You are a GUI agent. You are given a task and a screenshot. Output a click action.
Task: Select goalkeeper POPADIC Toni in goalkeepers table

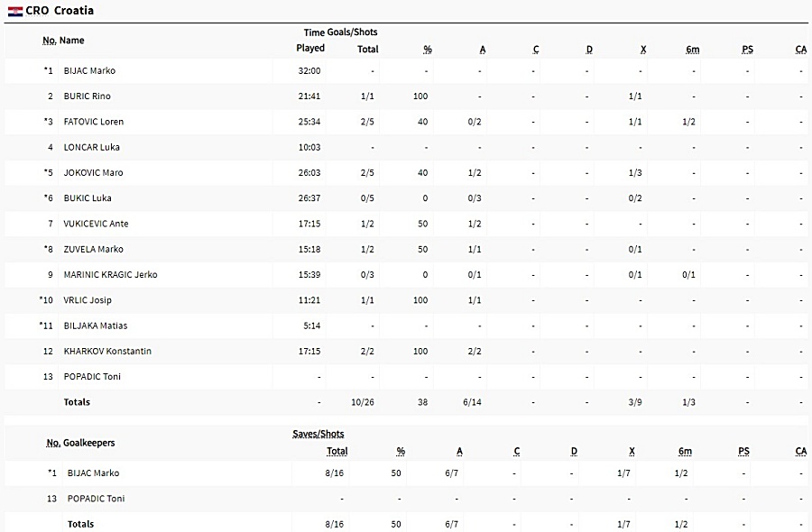[x=406, y=499]
